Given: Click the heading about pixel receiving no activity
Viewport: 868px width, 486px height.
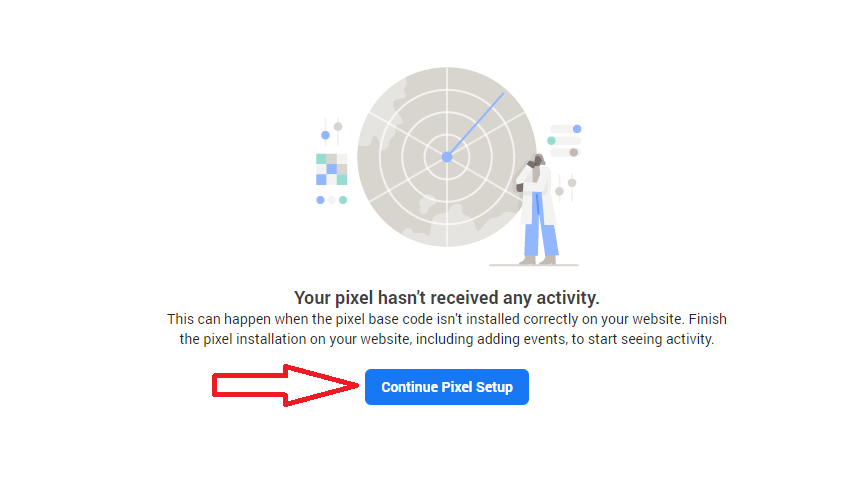Looking at the screenshot, I should click(446, 298).
